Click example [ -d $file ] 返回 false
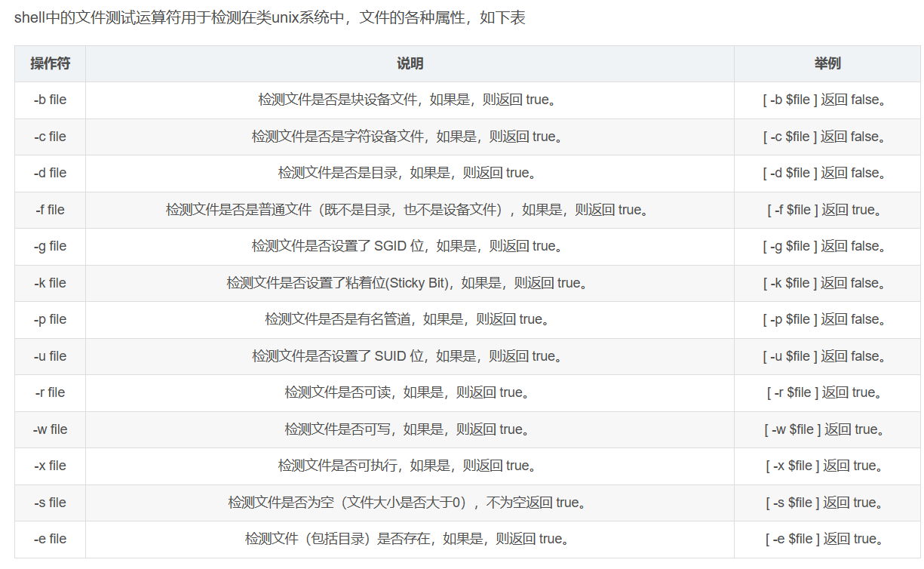Viewport: 924px width, 569px height. (x=827, y=173)
